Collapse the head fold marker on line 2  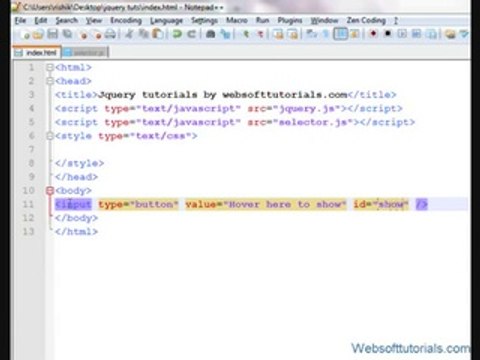(x=50, y=81)
